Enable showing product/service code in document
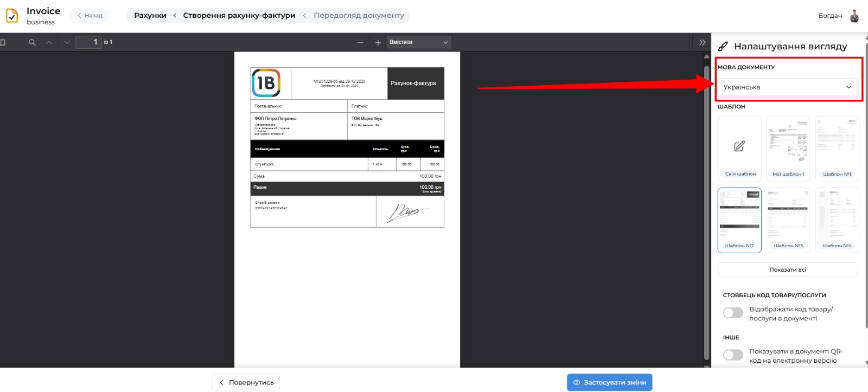 pos(733,313)
